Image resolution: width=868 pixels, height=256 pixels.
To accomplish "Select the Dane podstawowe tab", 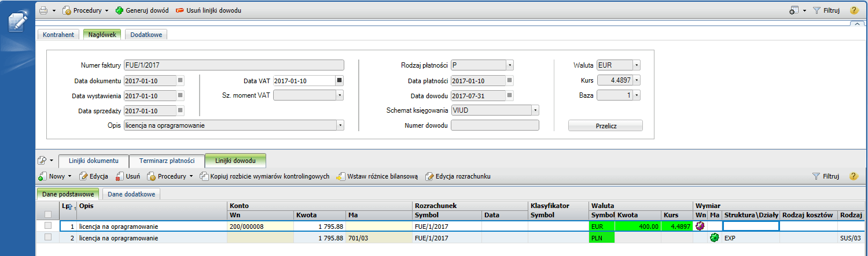I will [x=68, y=194].
